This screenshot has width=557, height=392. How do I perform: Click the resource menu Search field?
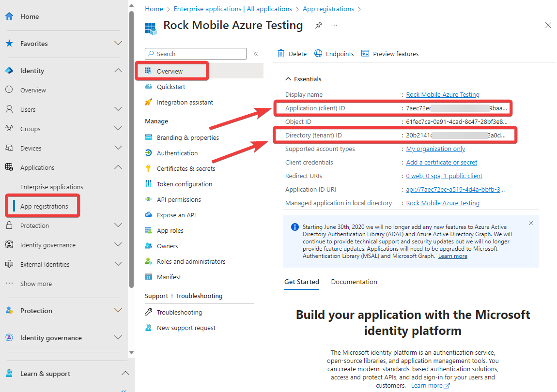(195, 54)
